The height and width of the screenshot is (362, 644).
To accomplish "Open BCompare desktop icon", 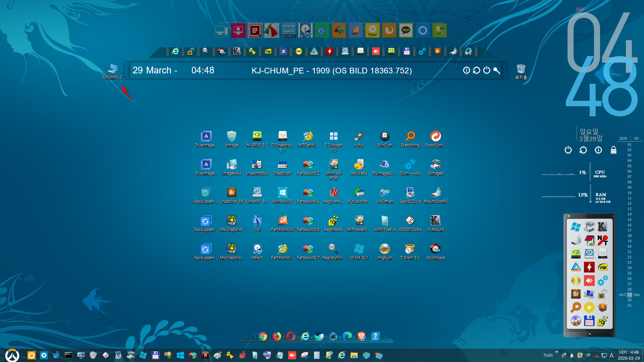I will 435,251.
